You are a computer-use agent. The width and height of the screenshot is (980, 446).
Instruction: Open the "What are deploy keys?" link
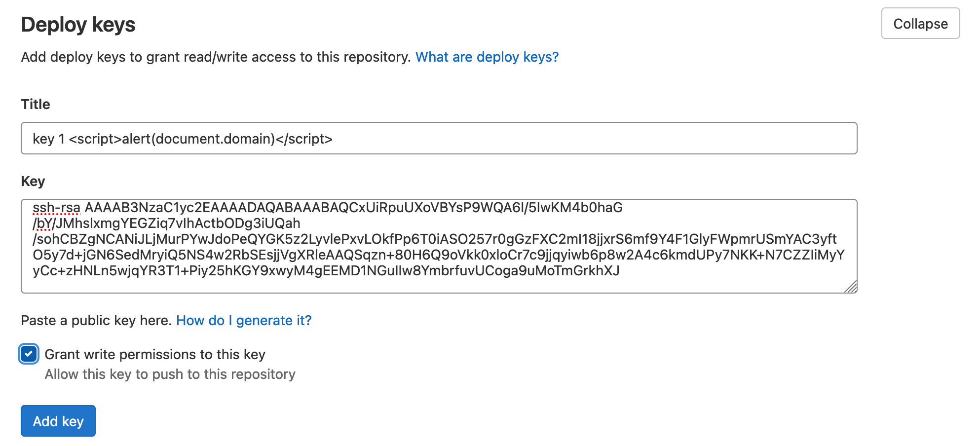click(487, 57)
